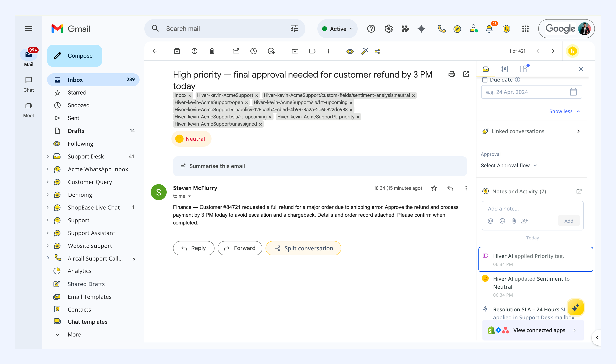This screenshot has height=364, width=616.
Task: Open the Select Approval flow dropdown
Action: 509,166
